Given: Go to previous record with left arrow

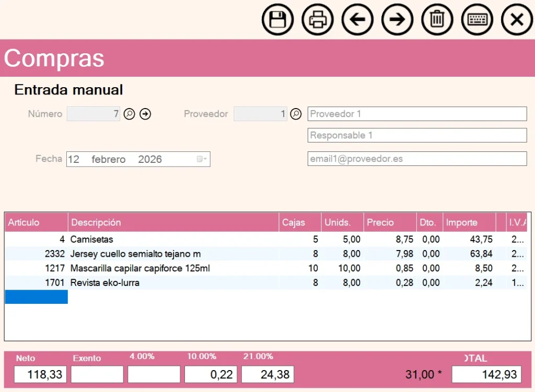Looking at the screenshot, I should tap(357, 20).
